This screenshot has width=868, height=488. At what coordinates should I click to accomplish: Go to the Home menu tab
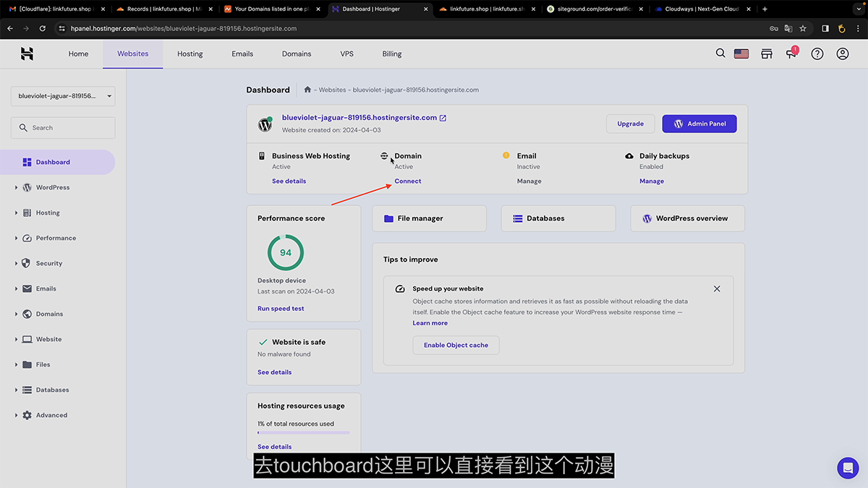point(78,53)
